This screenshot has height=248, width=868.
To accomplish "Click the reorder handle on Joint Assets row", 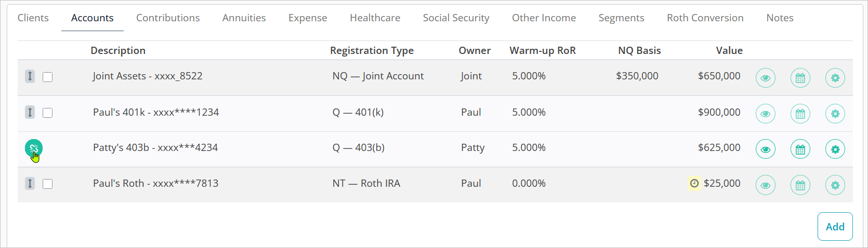I will (x=30, y=76).
